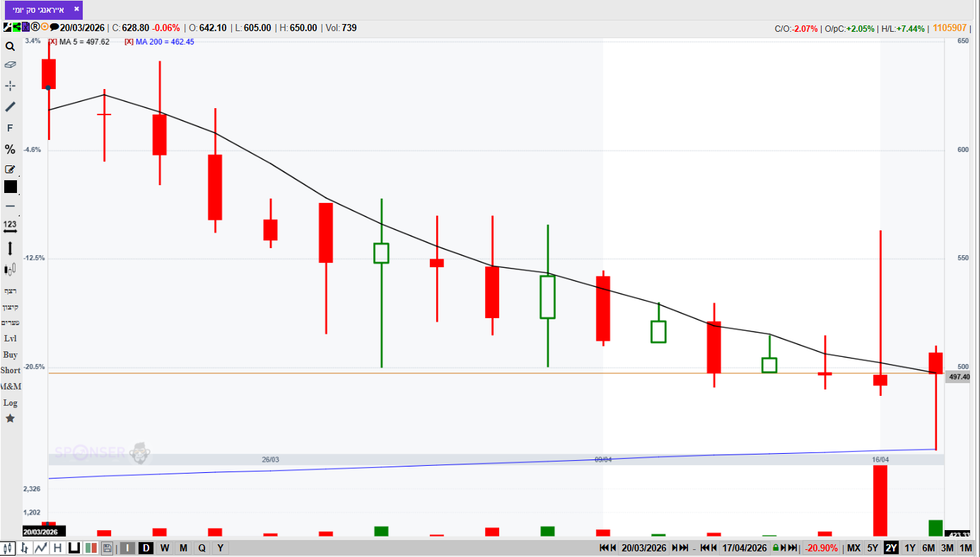Select the I intraday interval
The image size is (980, 557).
pyautogui.click(x=127, y=548)
